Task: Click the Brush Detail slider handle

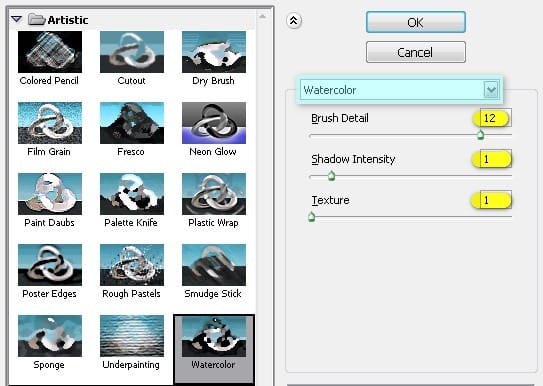Action: click(x=480, y=135)
